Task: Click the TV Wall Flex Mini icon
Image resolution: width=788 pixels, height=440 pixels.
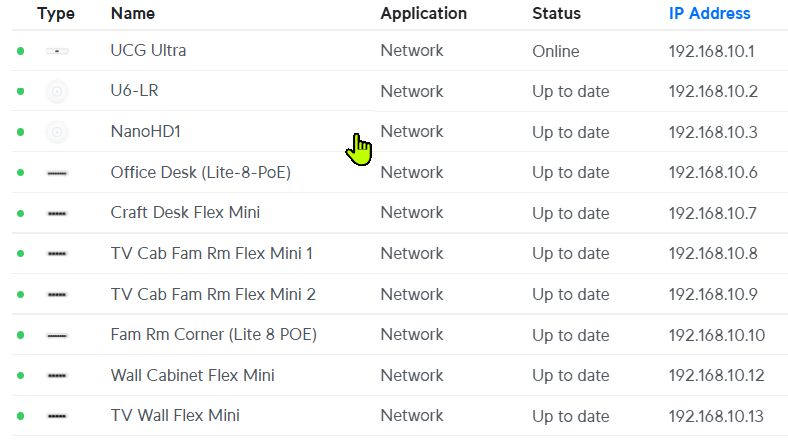Action: 57,416
